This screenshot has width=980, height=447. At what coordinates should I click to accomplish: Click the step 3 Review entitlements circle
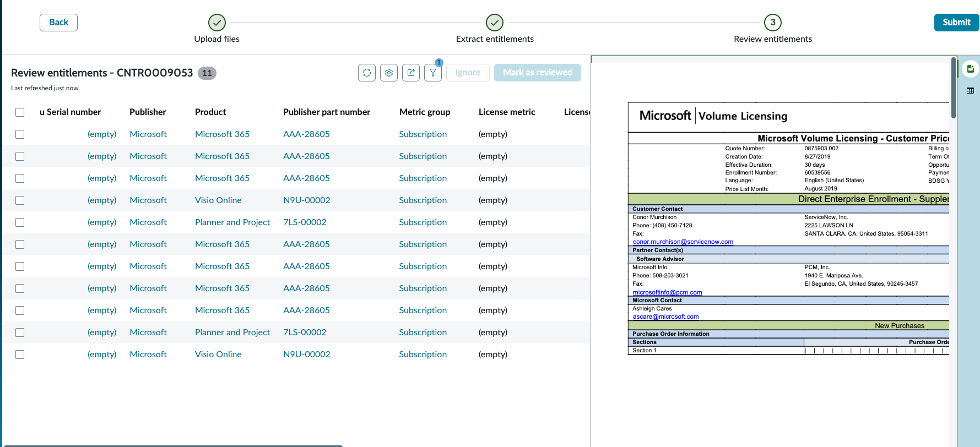(x=773, y=23)
